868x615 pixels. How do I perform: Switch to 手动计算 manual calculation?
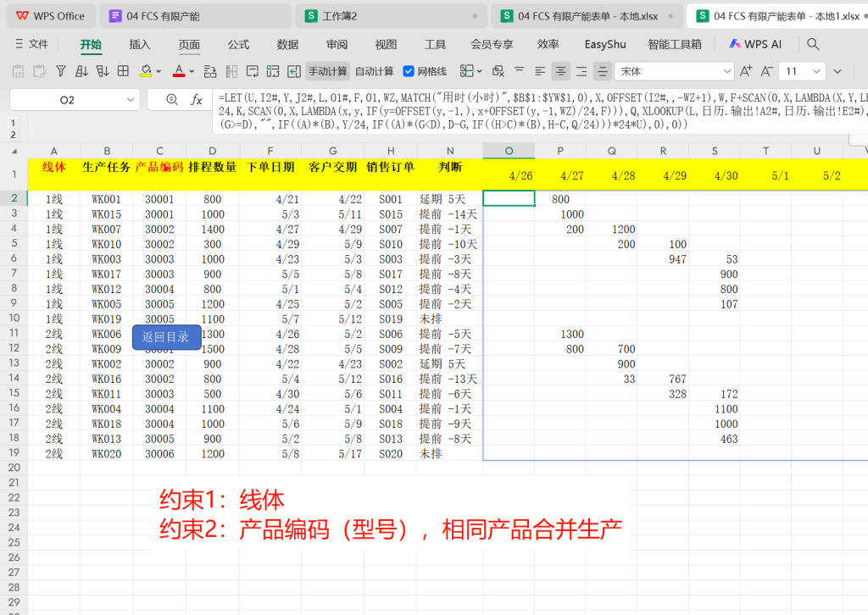click(x=328, y=71)
